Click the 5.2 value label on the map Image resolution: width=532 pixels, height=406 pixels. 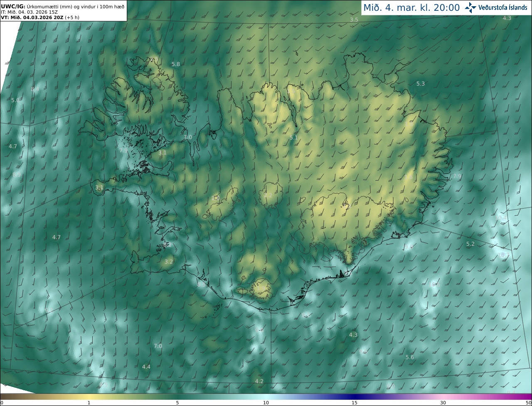coord(470,244)
